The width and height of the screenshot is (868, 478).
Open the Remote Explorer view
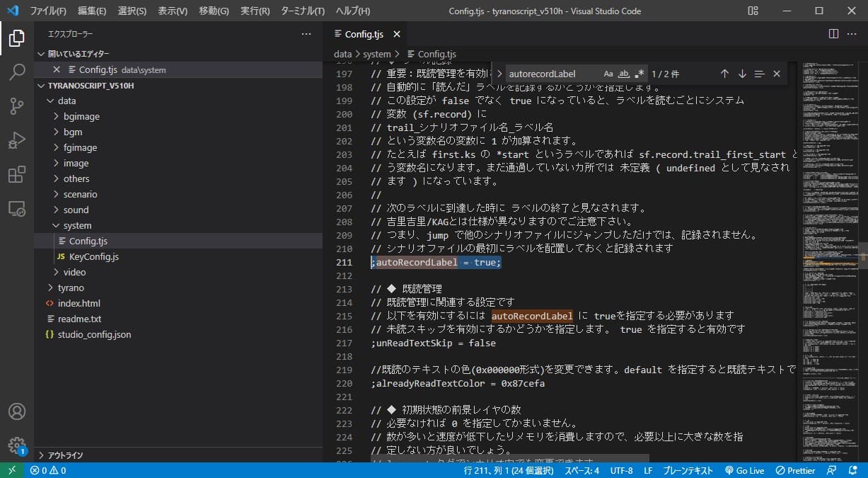click(x=17, y=208)
